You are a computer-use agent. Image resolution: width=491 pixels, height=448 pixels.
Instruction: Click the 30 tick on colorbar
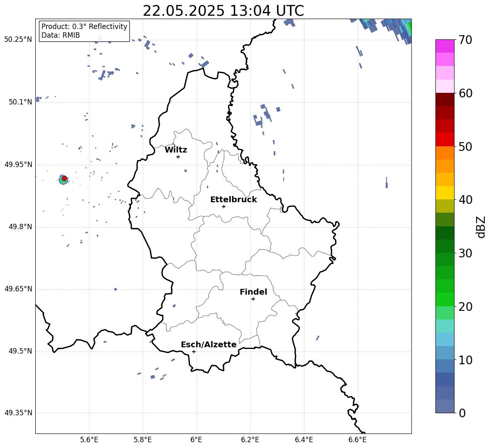tap(465, 253)
